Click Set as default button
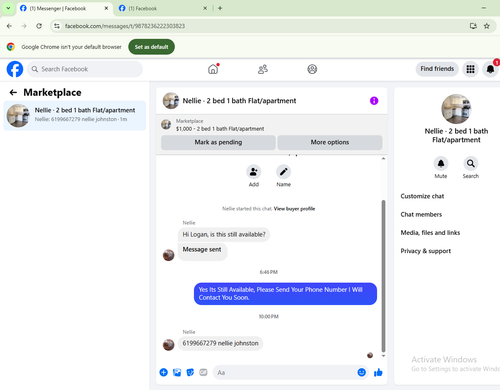Viewport: 500px width, 390px height. coord(151,47)
